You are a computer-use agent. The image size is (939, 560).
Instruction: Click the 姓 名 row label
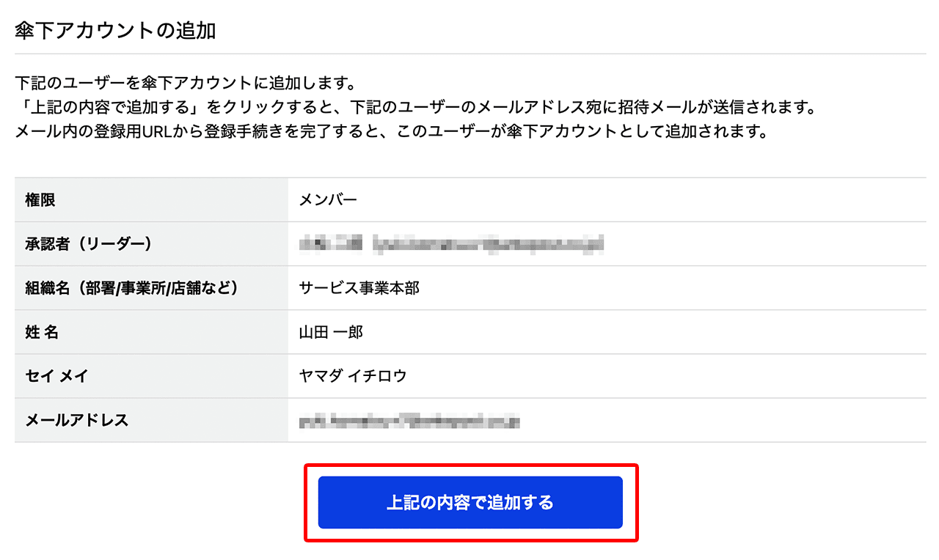click(x=42, y=332)
